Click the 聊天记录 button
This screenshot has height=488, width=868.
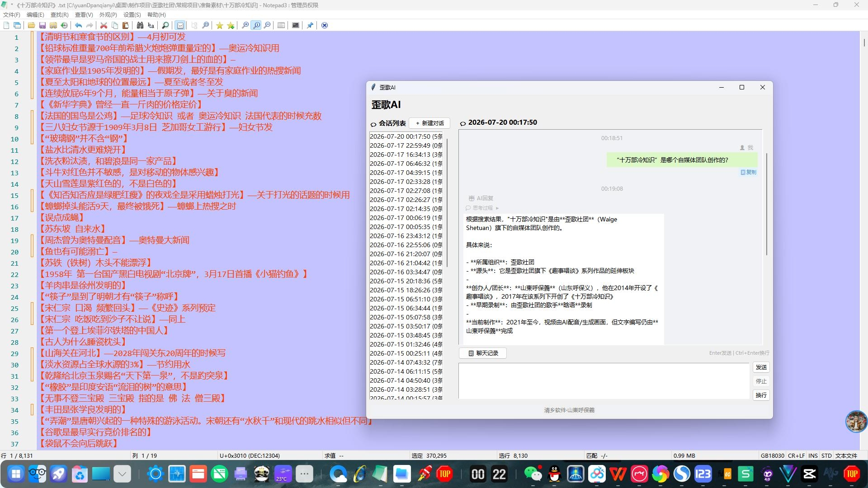[483, 353]
